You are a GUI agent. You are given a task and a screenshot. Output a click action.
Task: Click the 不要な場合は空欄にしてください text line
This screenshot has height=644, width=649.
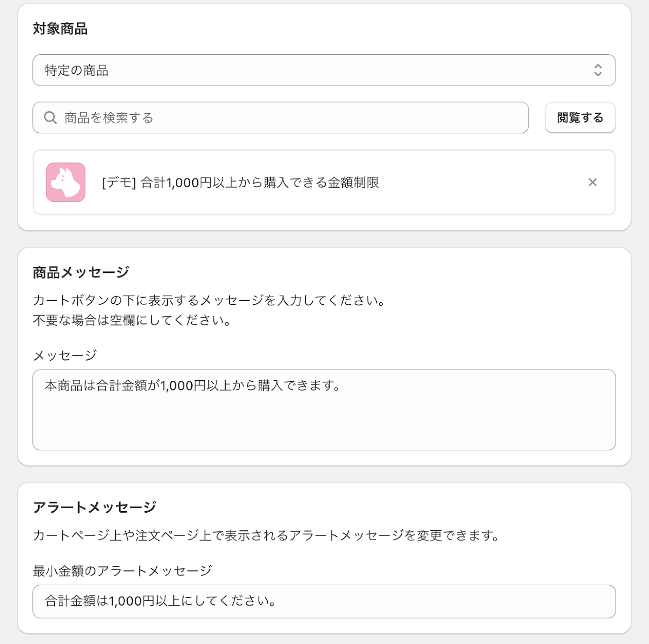(133, 320)
